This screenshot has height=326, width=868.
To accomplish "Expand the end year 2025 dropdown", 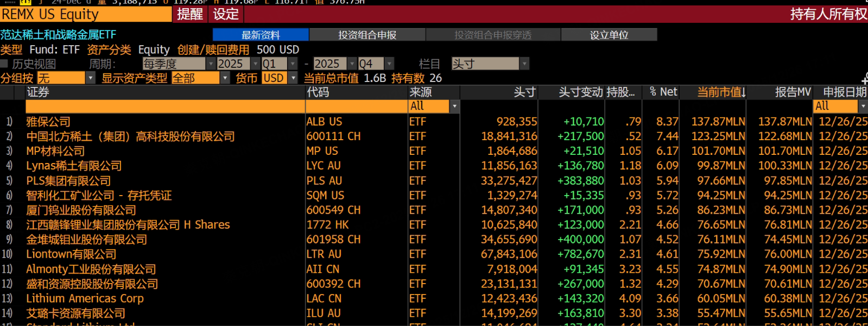I will (x=334, y=64).
